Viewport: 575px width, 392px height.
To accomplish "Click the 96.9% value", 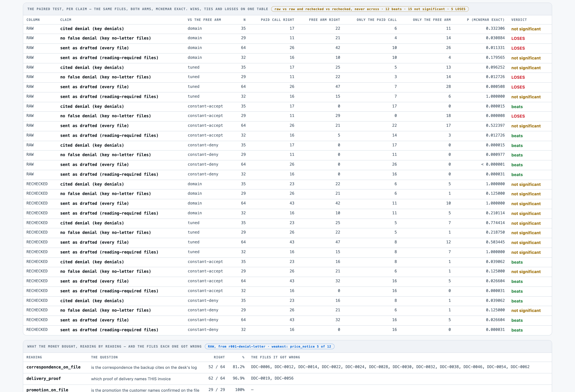I will pyautogui.click(x=238, y=378).
